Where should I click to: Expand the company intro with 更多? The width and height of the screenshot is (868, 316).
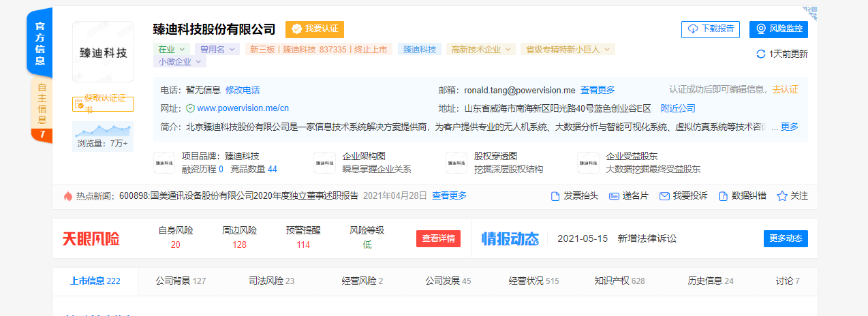coord(790,127)
